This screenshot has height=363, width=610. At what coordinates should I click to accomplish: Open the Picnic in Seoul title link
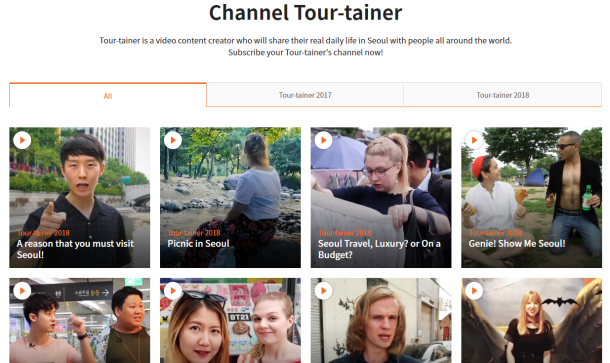click(198, 244)
